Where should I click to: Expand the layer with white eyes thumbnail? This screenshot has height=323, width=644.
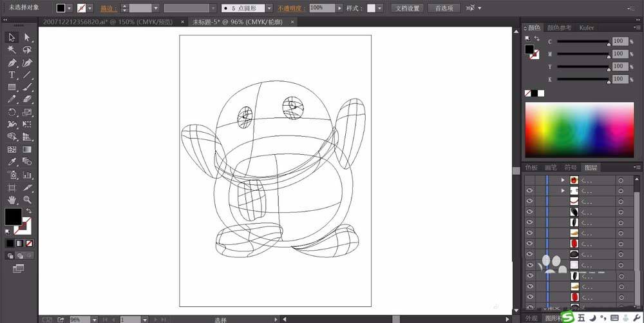(563, 191)
